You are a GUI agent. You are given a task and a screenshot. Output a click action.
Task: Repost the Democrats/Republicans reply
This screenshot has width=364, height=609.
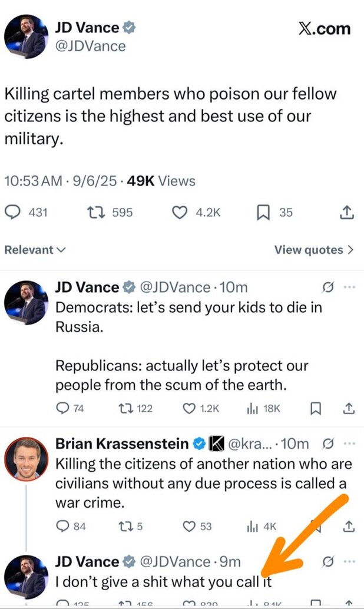pyautogui.click(x=125, y=409)
